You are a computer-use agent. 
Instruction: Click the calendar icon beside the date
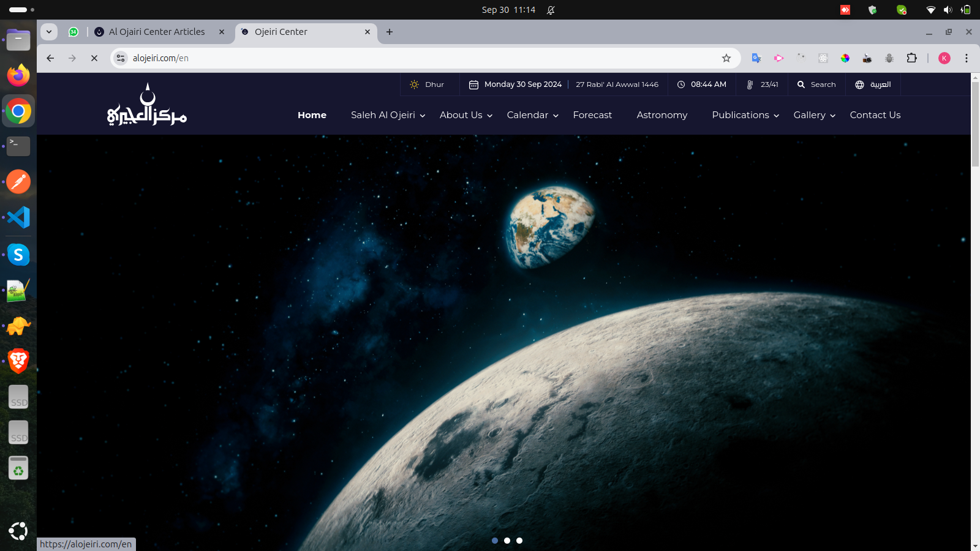(x=473, y=84)
